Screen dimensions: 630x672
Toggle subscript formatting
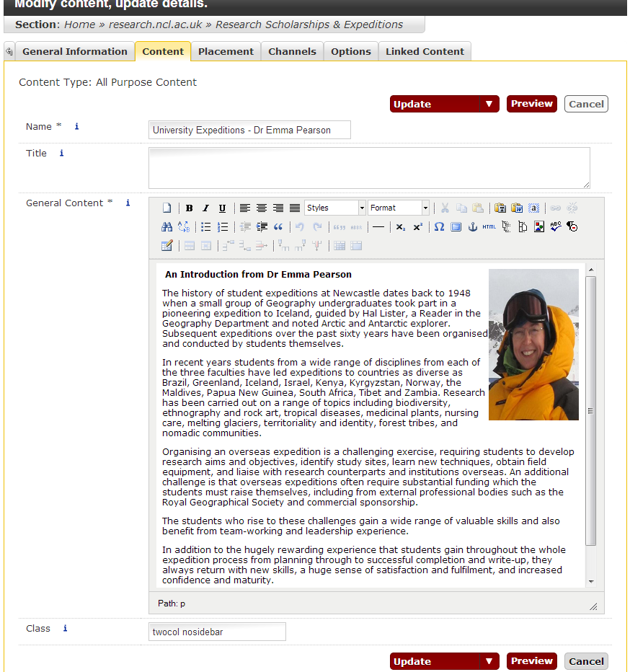click(401, 227)
